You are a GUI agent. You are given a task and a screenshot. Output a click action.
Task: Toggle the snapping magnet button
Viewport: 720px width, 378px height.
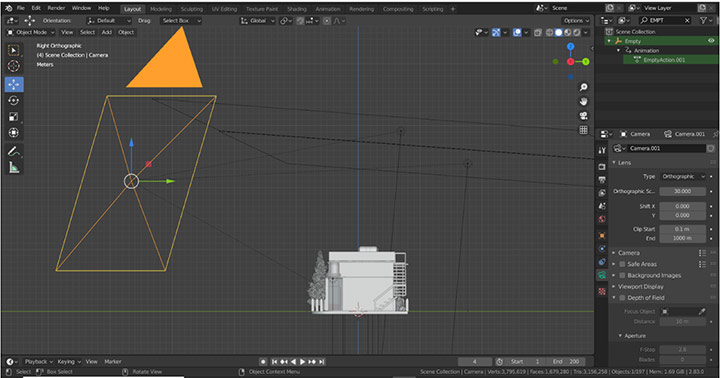point(300,21)
